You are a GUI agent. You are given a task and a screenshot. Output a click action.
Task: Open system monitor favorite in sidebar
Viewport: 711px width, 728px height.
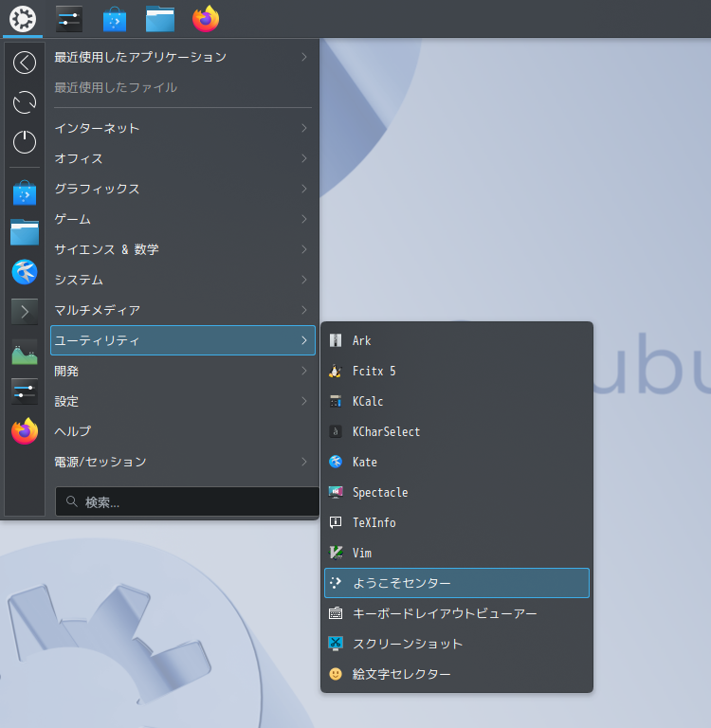(x=25, y=352)
